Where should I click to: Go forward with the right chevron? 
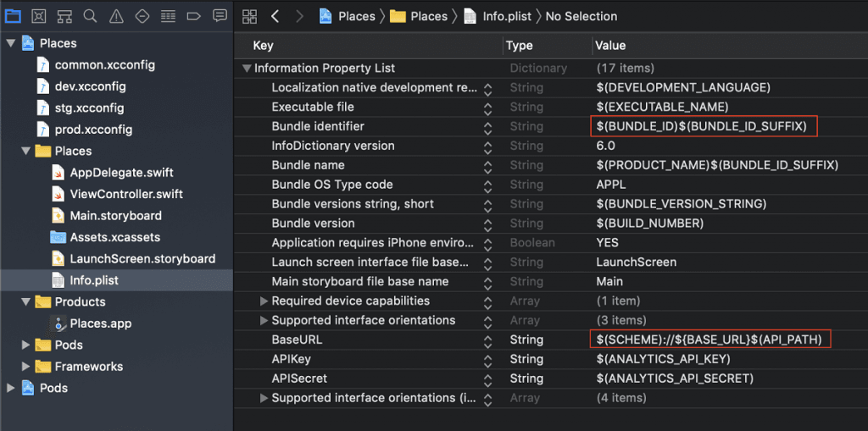coord(299,17)
